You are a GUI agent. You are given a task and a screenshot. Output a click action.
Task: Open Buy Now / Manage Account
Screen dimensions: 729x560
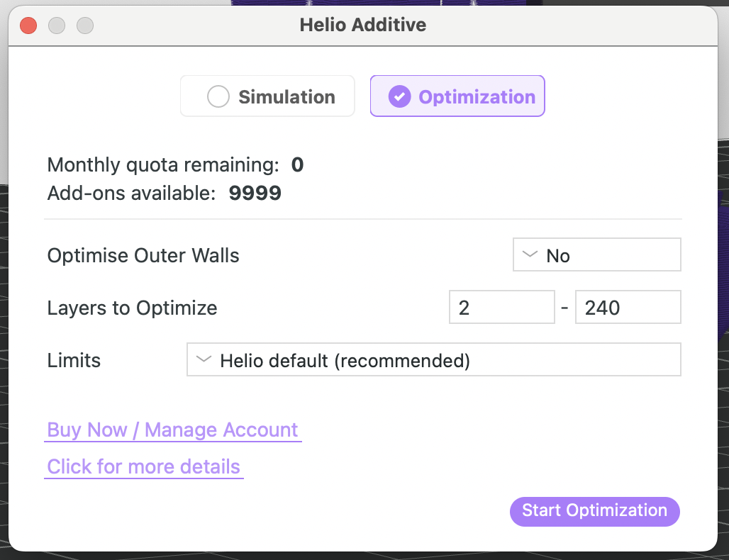pos(173,430)
